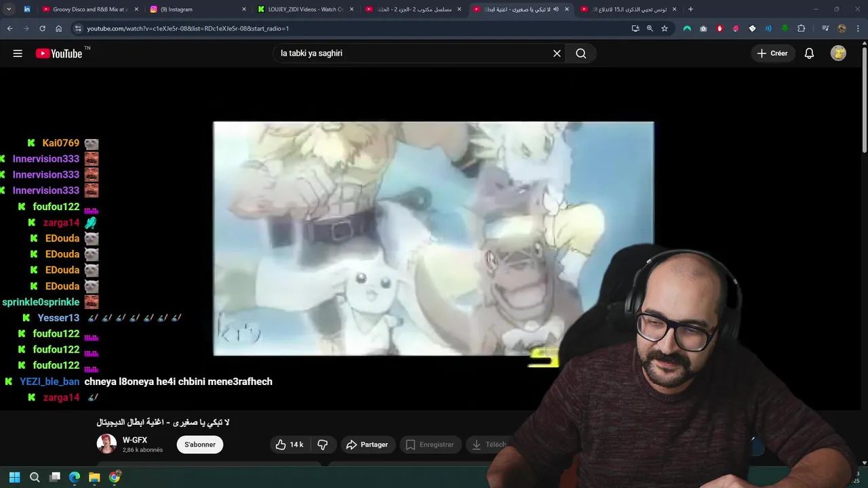This screenshot has height=488, width=868.
Task: Click chat username sprinkle0sprinkle
Action: tap(41, 302)
